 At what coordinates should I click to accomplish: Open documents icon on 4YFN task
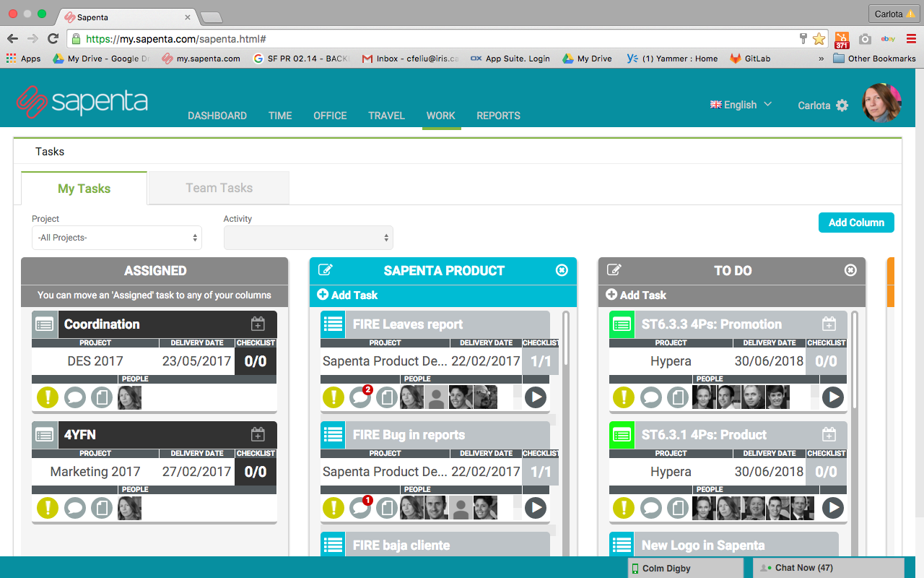[102, 508]
